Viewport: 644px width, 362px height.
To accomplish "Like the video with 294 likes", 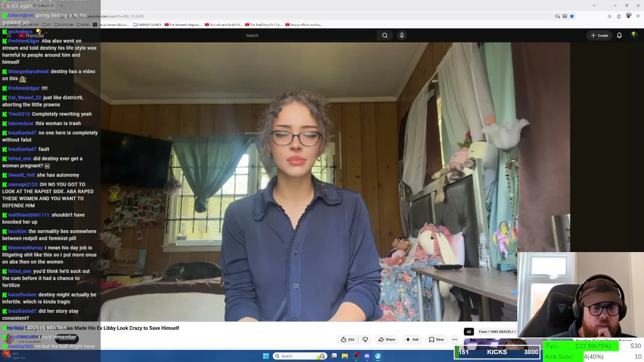I will [x=348, y=339].
